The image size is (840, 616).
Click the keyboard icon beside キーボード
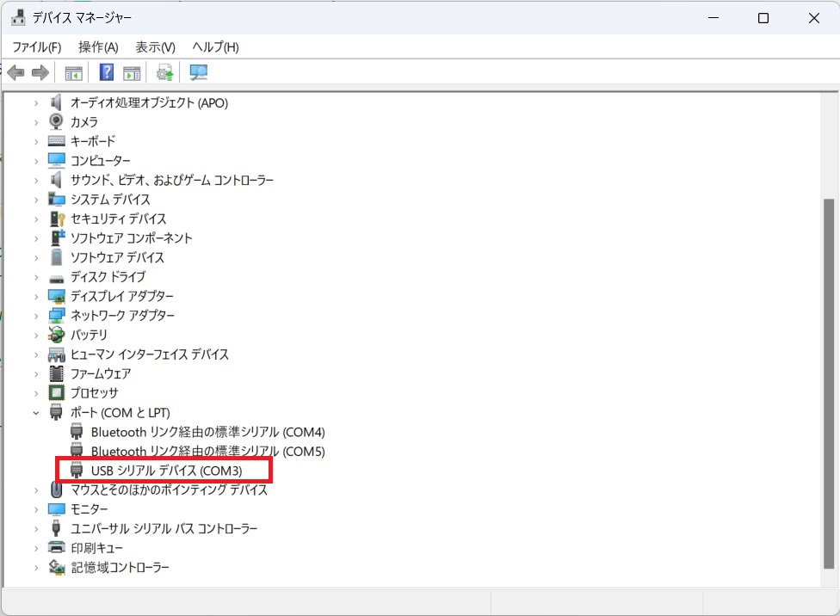coord(56,141)
